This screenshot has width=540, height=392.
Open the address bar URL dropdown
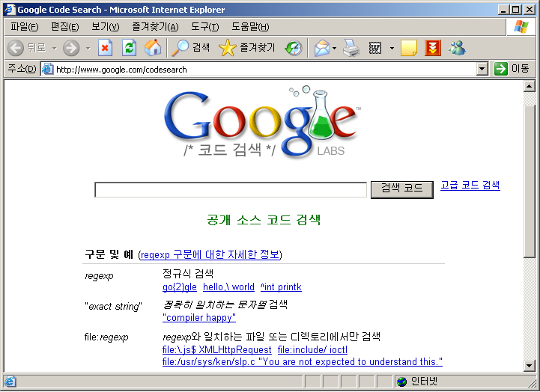482,69
